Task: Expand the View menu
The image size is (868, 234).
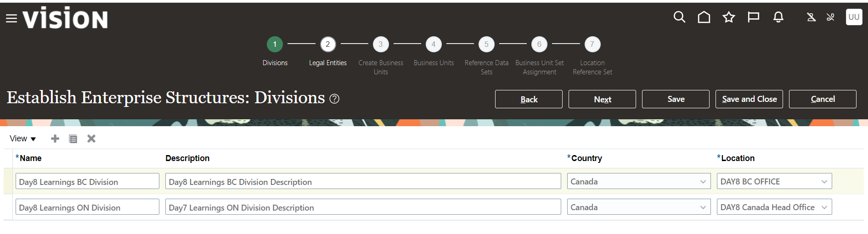Action: pos(23,139)
